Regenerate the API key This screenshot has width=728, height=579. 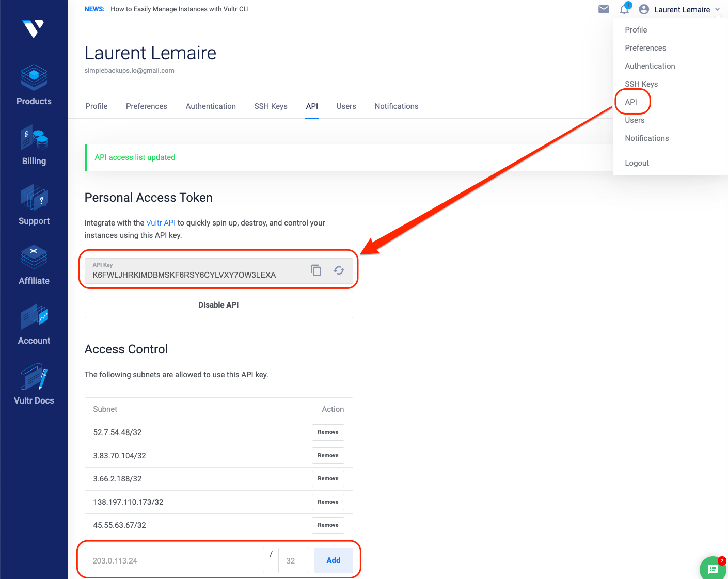[x=339, y=270]
